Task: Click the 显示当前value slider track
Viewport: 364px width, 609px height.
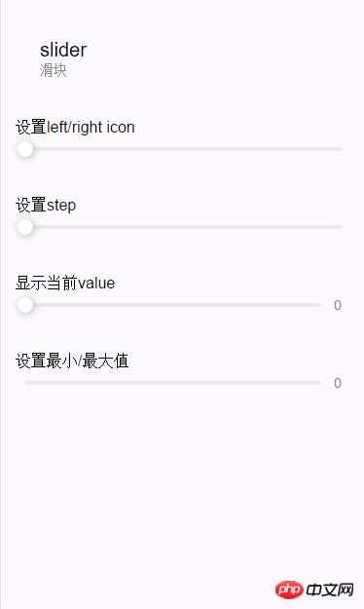Action: 172,305
